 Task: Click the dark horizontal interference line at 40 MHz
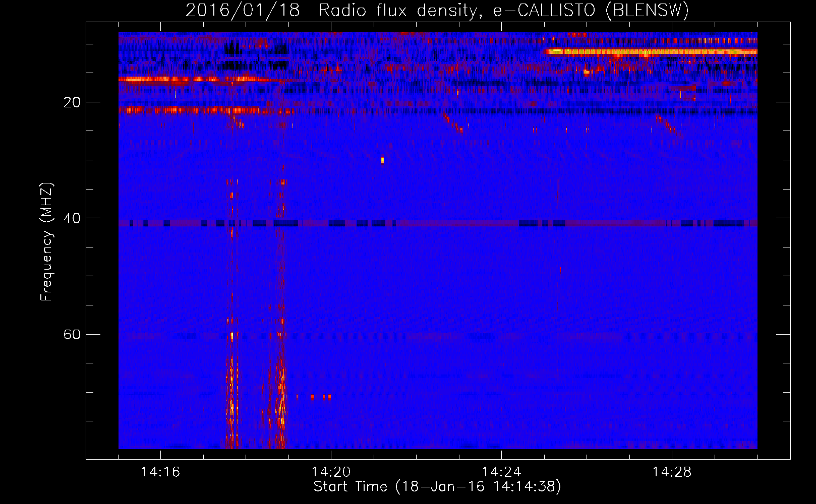pos(438,223)
